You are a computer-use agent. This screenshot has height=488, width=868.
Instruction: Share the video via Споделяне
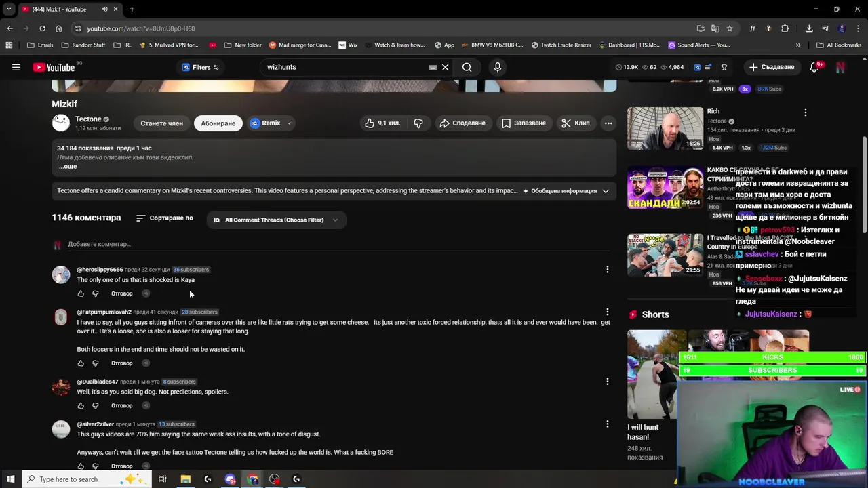tap(462, 123)
